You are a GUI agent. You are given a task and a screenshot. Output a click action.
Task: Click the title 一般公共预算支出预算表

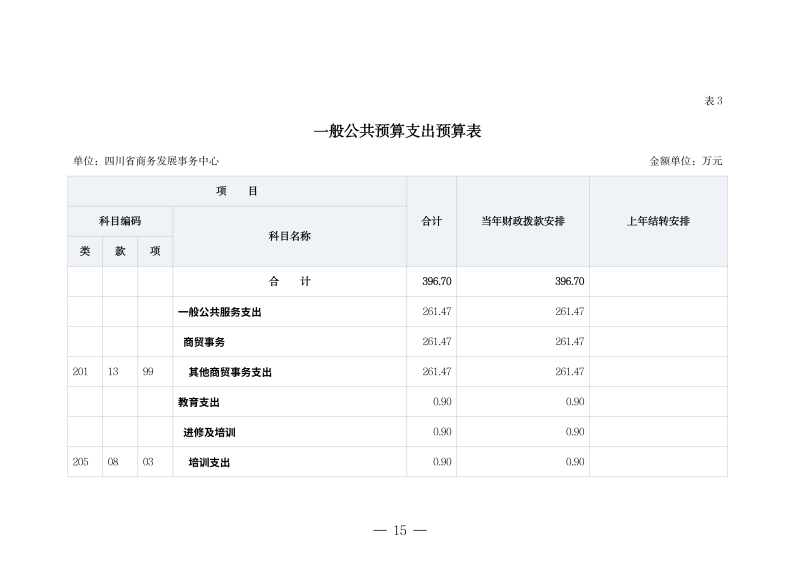coord(398,131)
